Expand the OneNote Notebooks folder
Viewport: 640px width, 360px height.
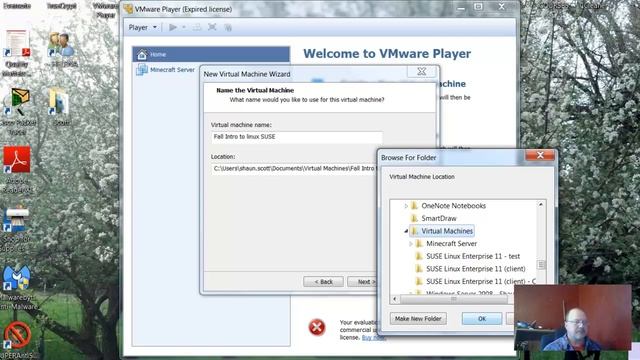pyautogui.click(x=406, y=206)
